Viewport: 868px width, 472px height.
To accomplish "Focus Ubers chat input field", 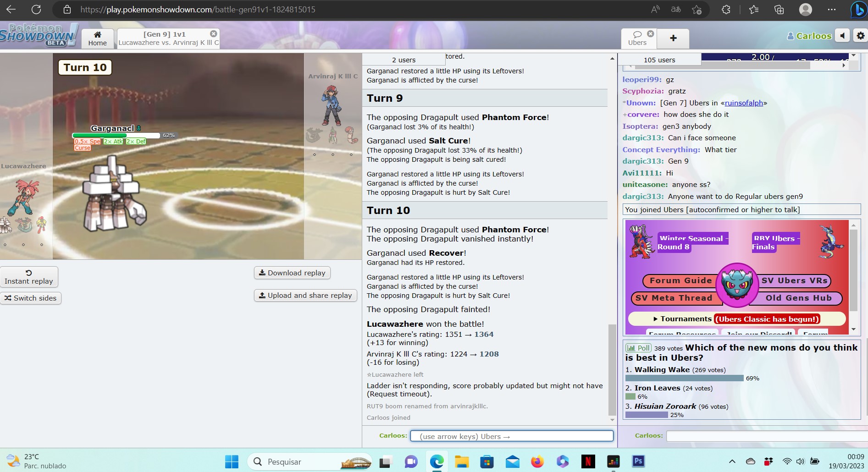I will [767, 436].
